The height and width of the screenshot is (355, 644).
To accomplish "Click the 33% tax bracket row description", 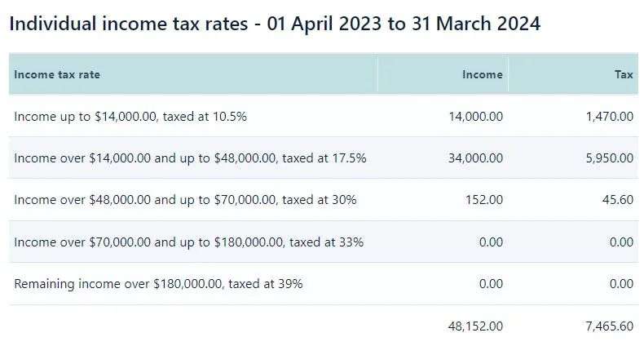I will 188,242.
